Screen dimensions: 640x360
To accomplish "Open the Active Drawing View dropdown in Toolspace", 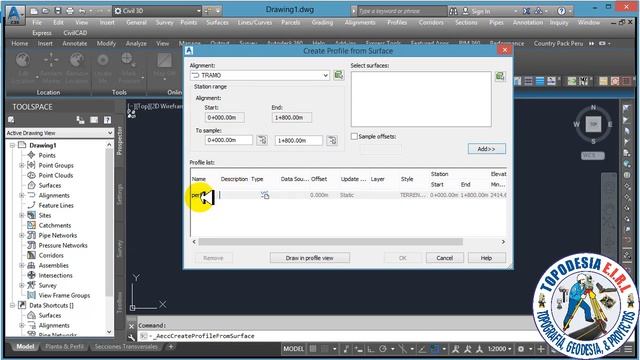I will click(x=60, y=133).
